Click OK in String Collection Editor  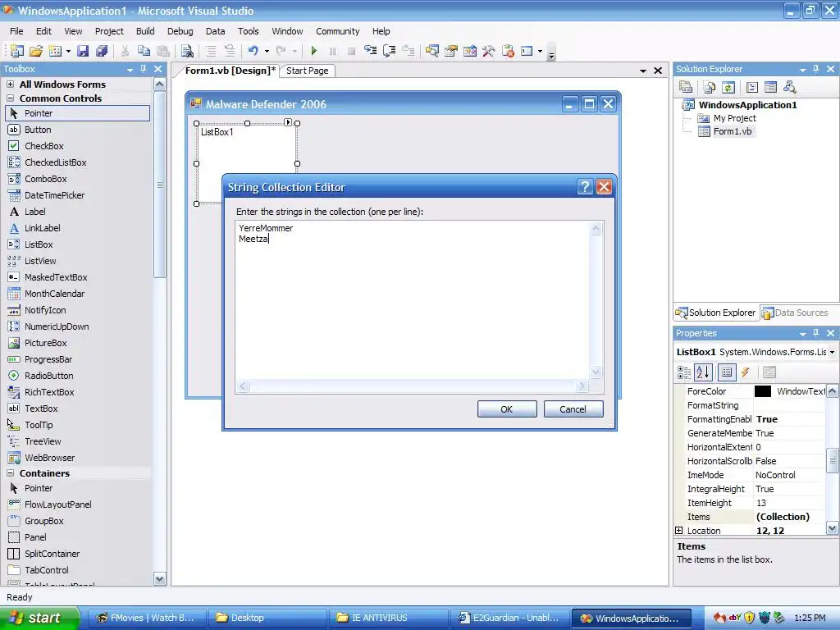(507, 409)
